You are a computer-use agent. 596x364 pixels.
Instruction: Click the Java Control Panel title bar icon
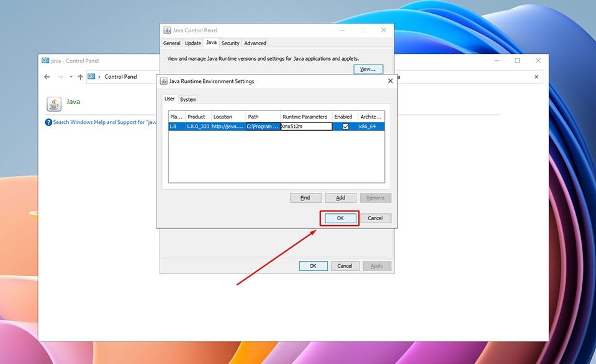point(167,30)
